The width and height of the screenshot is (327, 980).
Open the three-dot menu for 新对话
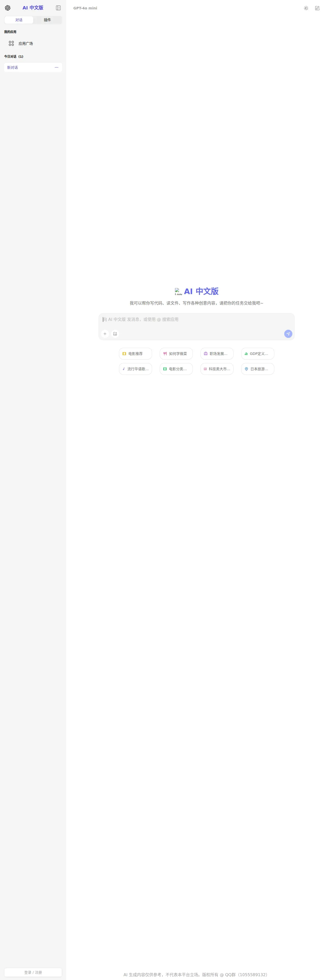tap(56, 67)
